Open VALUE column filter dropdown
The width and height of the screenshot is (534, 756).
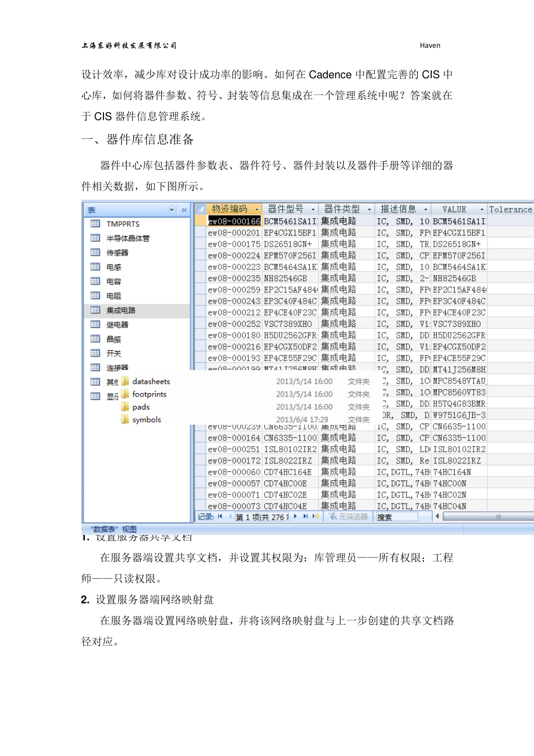pos(482,209)
